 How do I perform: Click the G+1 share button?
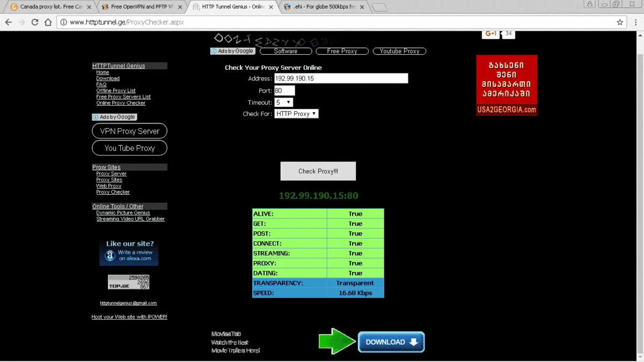(x=491, y=34)
